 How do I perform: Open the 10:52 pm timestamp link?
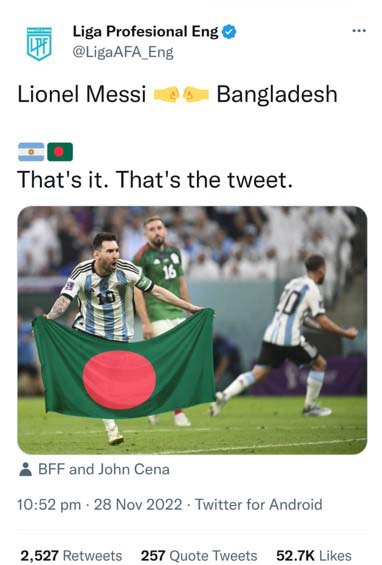tap(49, 504)
